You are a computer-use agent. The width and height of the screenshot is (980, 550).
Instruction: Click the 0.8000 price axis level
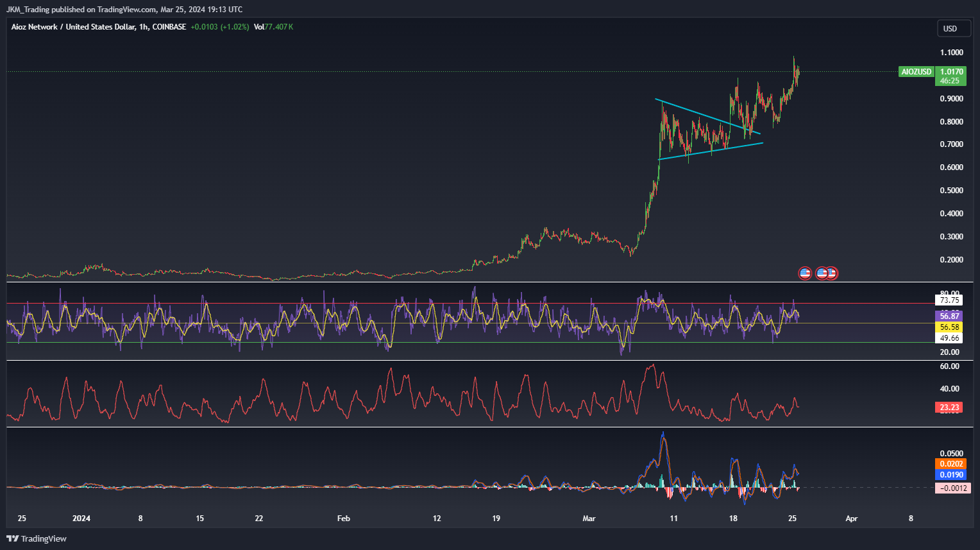(x=951, y=122)
